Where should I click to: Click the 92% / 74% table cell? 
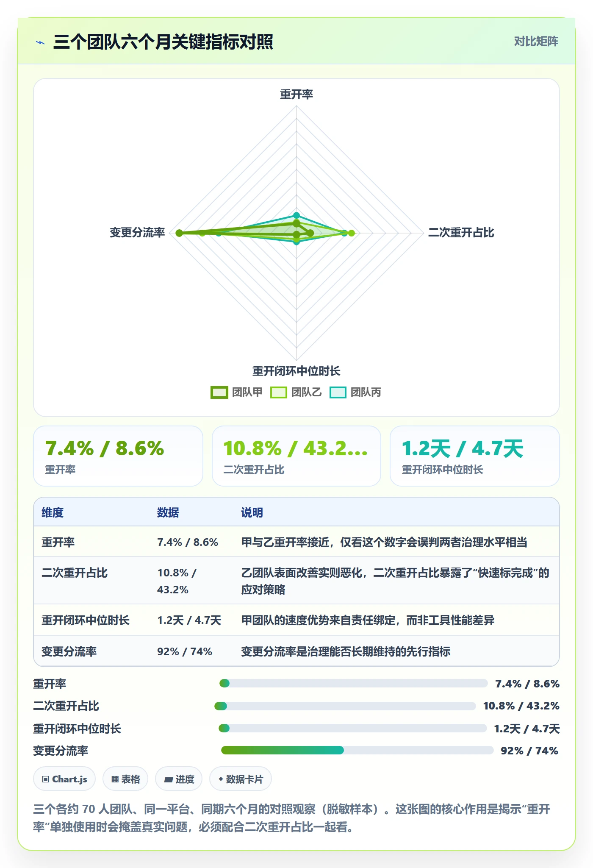[x=185, y=651]
